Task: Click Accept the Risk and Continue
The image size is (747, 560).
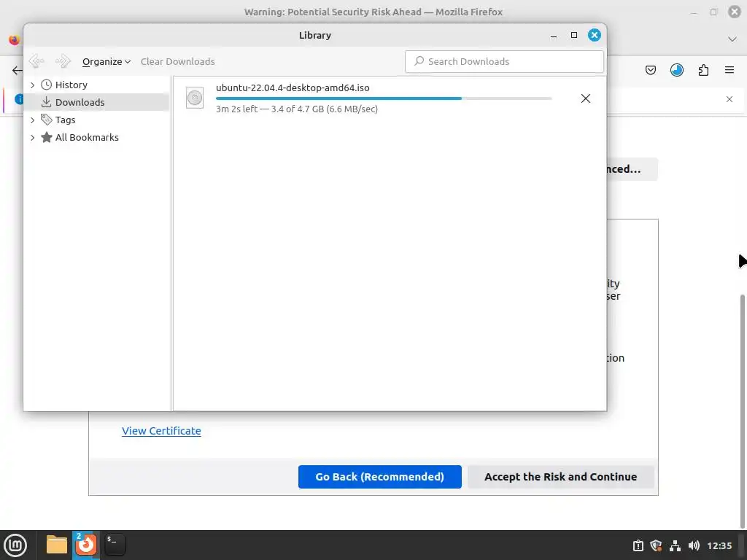Action: [x=560, y=477]
